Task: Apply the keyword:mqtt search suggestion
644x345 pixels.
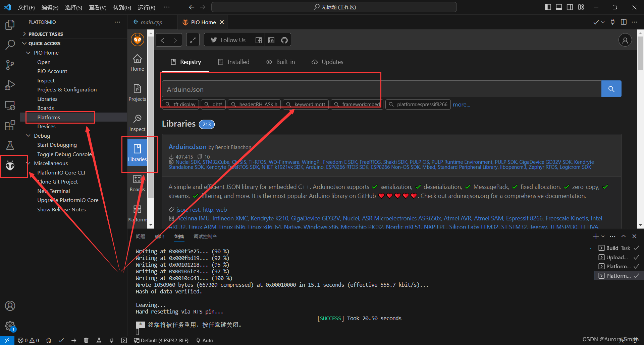Action: pyautogui.click(x=306, y=105)
